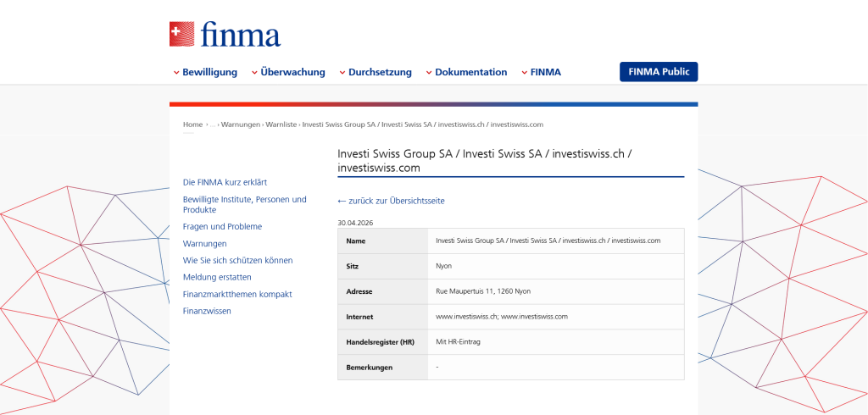868x415 pixels.
Task: Click zurück zur Übersichtsseite link
Action: 391,201
